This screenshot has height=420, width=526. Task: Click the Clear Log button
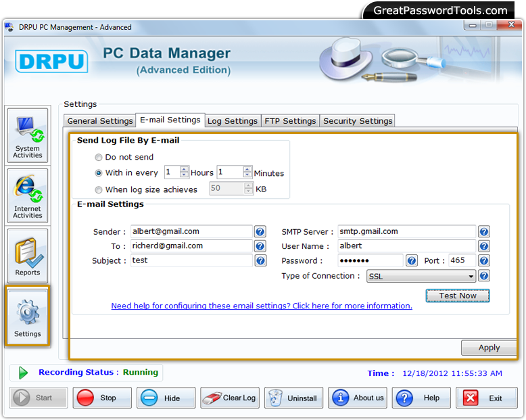[230, 398]
